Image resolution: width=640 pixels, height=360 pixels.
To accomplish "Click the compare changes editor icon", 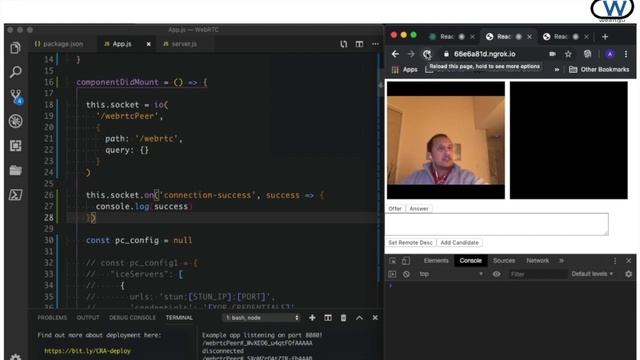I will pyautogui.click(x=344, y=44).
